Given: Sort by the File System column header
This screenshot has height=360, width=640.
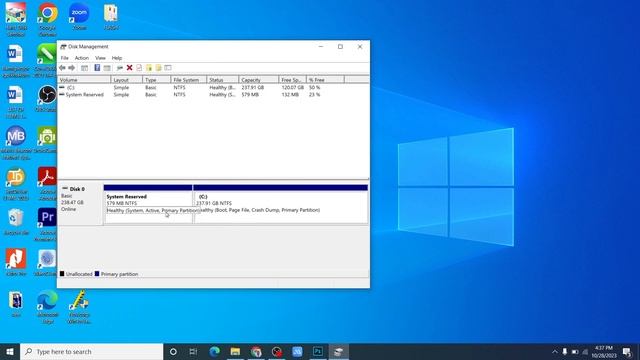Looking at the screenshot, I should pos(189,80).
